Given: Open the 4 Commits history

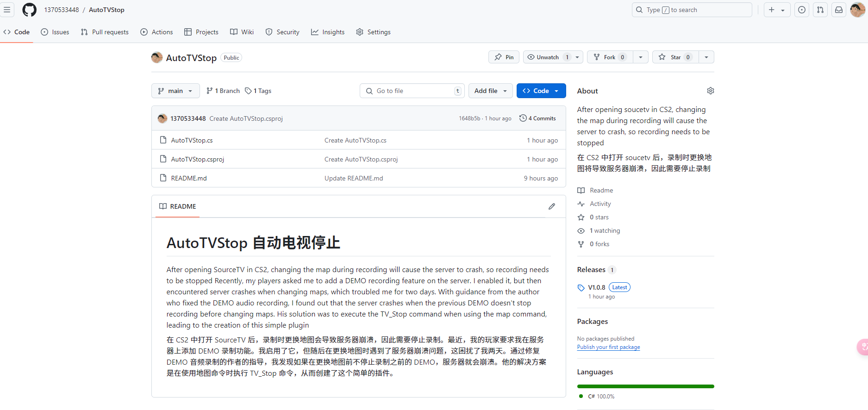Looking at the screenshot, I should 537,118.
